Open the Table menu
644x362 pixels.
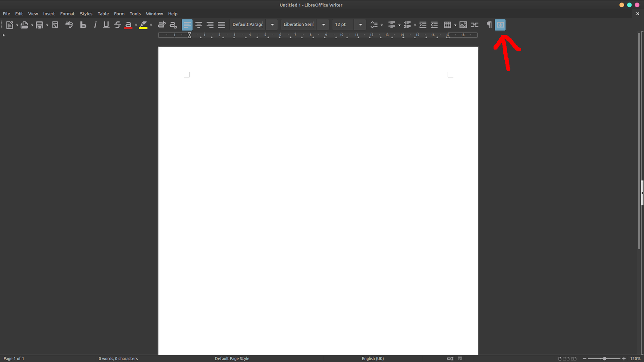coord(103,14)
